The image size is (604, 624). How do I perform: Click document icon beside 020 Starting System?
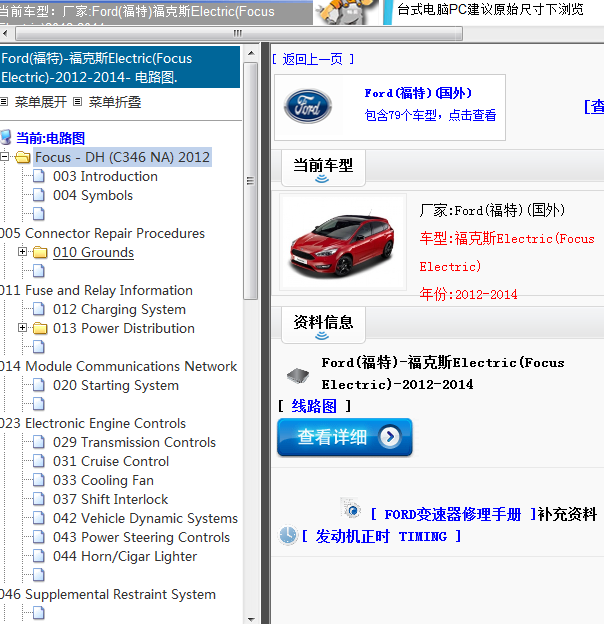point(39,385)
